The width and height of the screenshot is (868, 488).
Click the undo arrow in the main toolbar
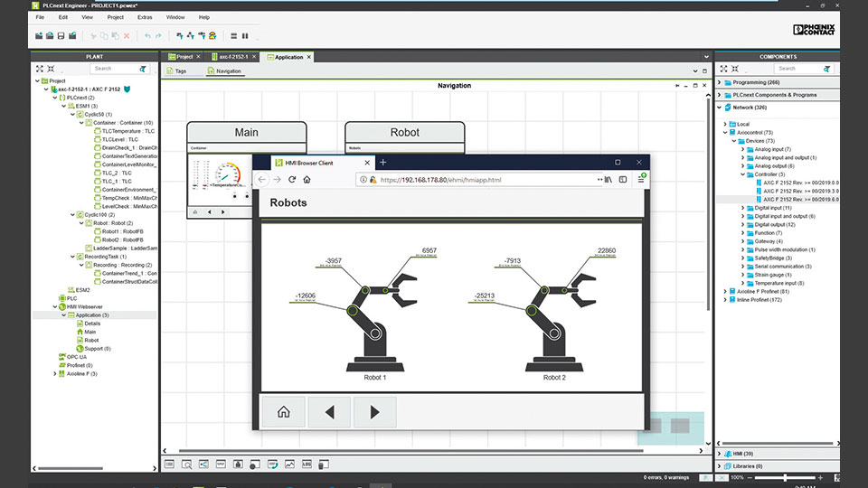(x=147, y=36)
